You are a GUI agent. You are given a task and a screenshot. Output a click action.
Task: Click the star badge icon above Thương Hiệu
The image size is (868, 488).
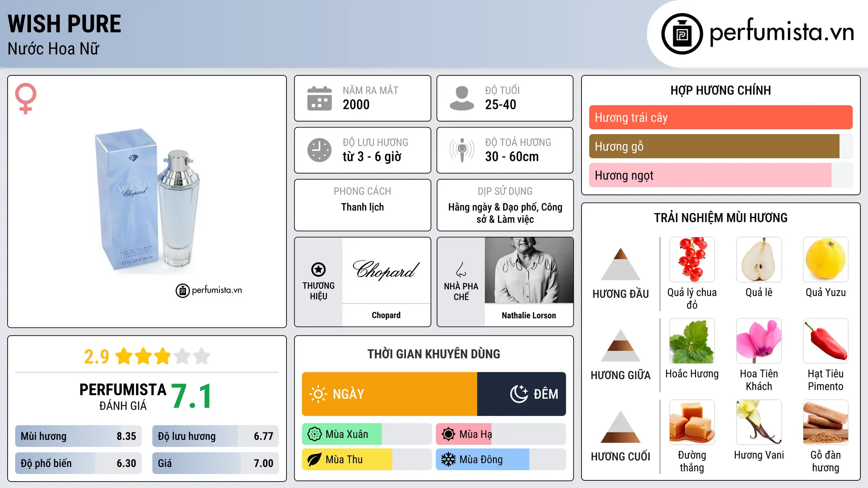[318, 269]
